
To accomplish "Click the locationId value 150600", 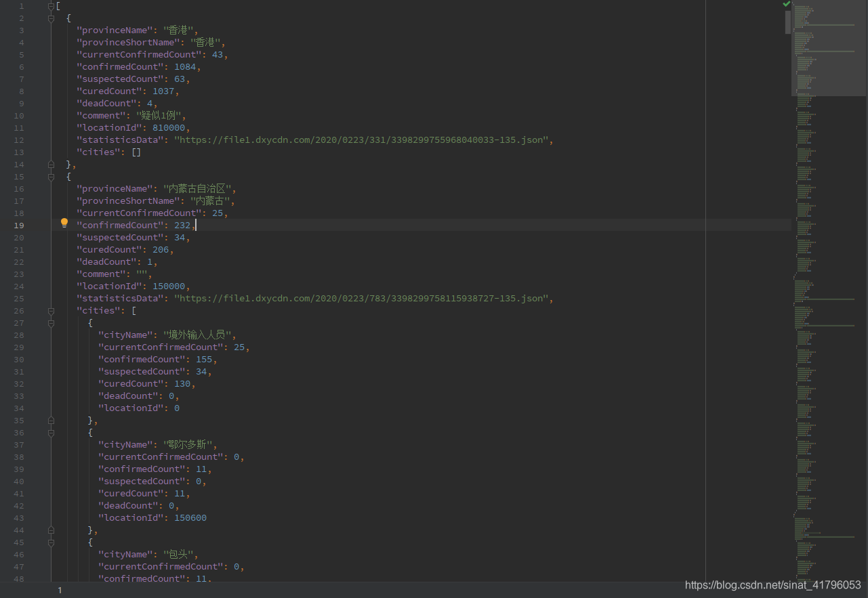I will (190, 518).
